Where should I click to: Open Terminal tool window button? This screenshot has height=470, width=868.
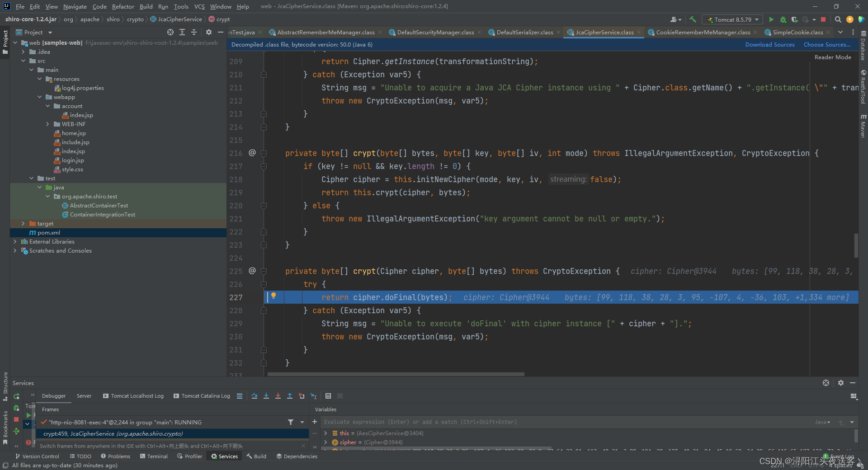pos(154,456)
